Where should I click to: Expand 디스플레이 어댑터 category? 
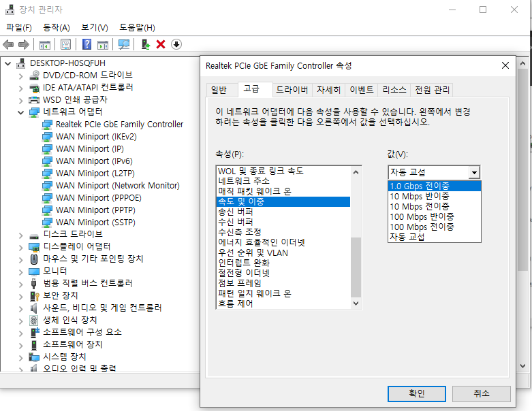(21, 247)
